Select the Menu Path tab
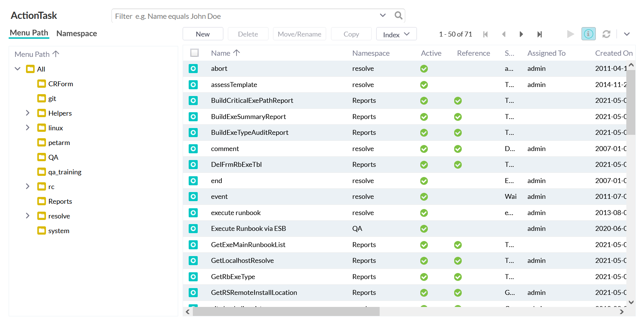Viewport: 644px width, 325px height. pyautogui.click(x=29, y=33)
